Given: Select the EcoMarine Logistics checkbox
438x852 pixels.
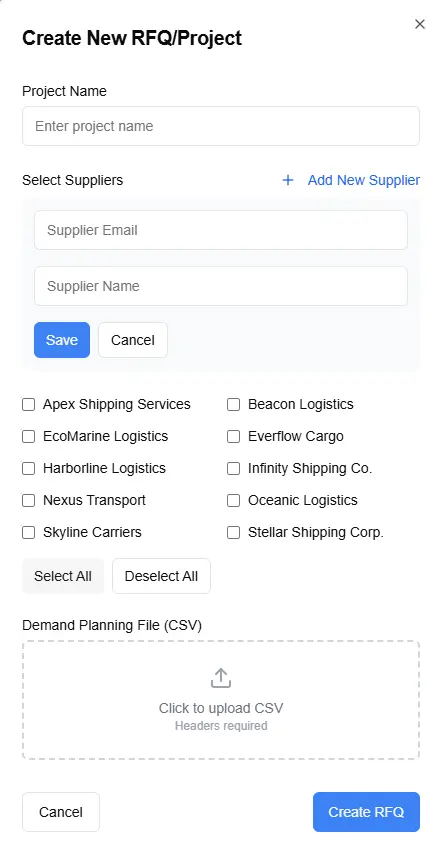Looking at the screenshot, I should tap(28, 436).
